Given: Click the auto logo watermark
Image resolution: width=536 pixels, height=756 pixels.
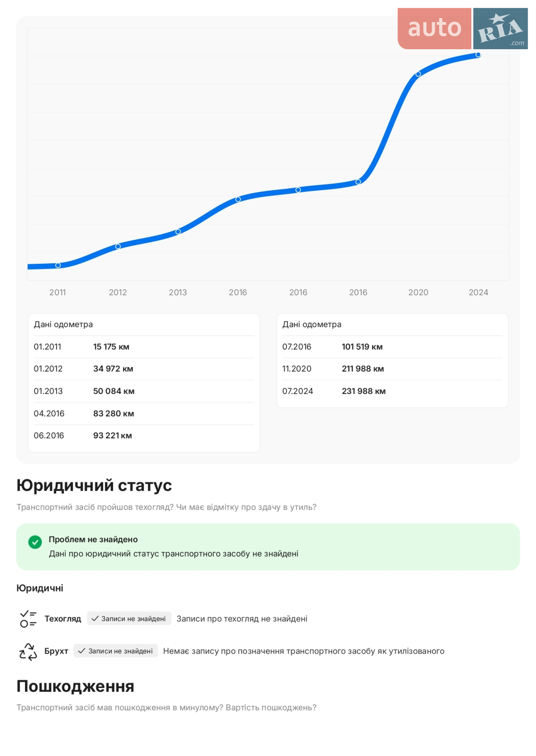Looking at the screenshot, I should [x=434, y=28].
